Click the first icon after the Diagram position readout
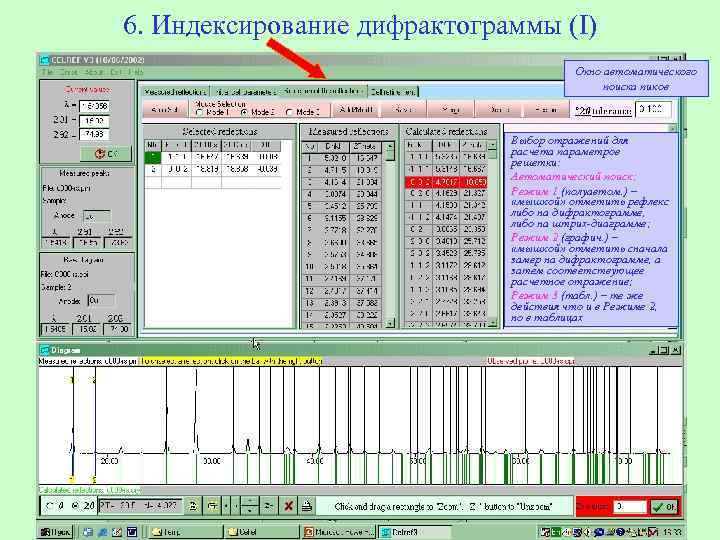The height and width of the screenshot is (540, 720). (x=193, y=506)
